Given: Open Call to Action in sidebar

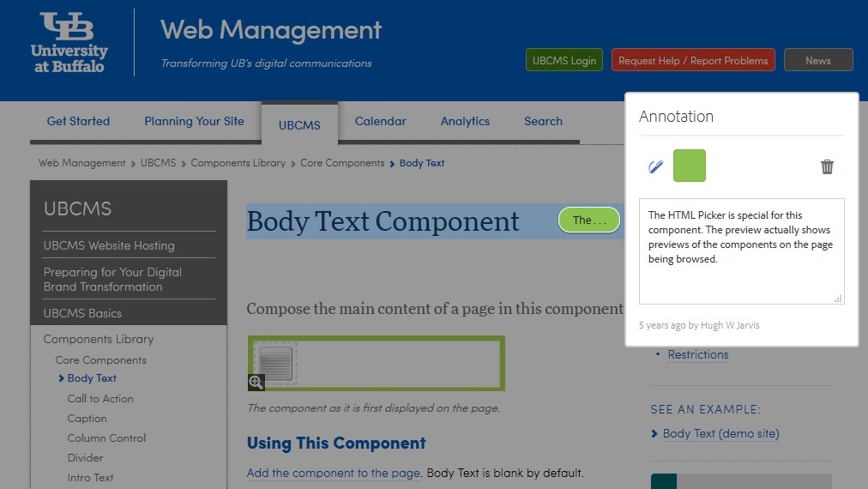Looking at the screenshot, I should (100, 399).
